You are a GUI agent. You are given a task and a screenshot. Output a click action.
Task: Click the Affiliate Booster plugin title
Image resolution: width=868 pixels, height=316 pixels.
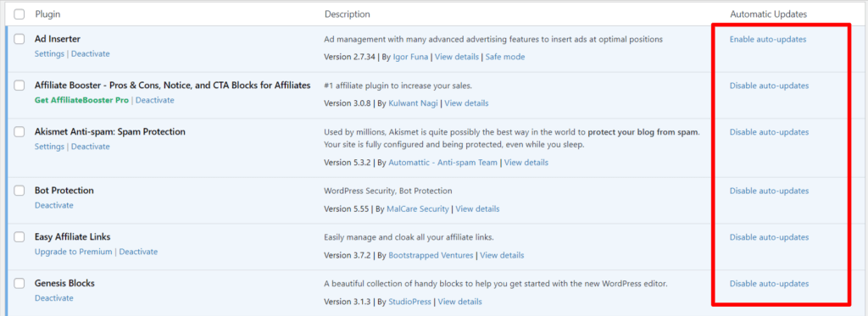point(172,86)
